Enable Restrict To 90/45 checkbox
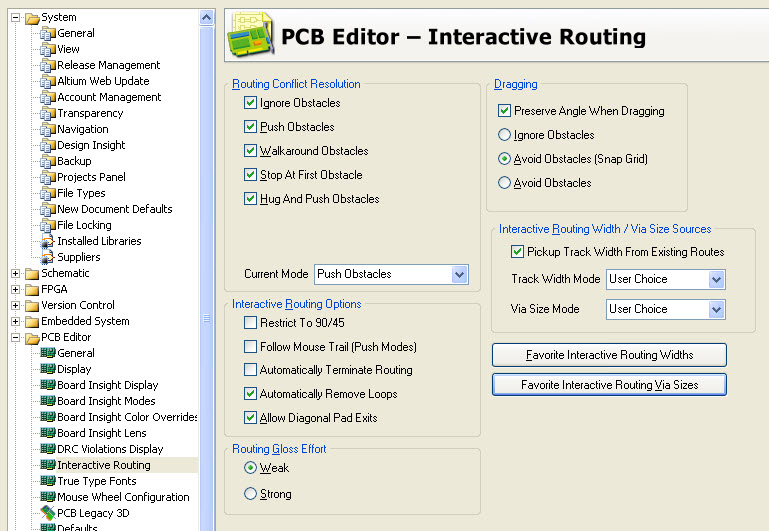This screenshot has width=769, height=531. (x=250, y=323)
